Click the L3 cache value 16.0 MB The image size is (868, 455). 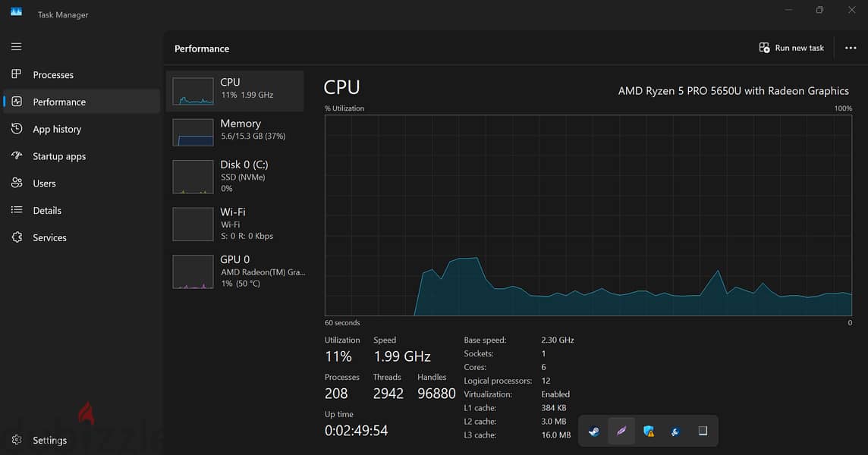pyautogui.click(x=556, y=435)
